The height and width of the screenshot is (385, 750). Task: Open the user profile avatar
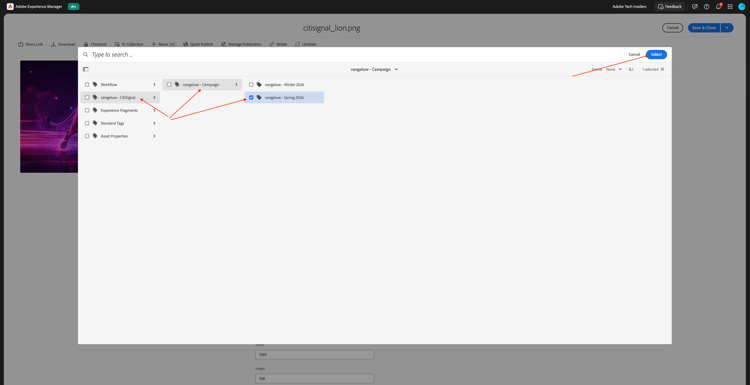coord(741,7)
